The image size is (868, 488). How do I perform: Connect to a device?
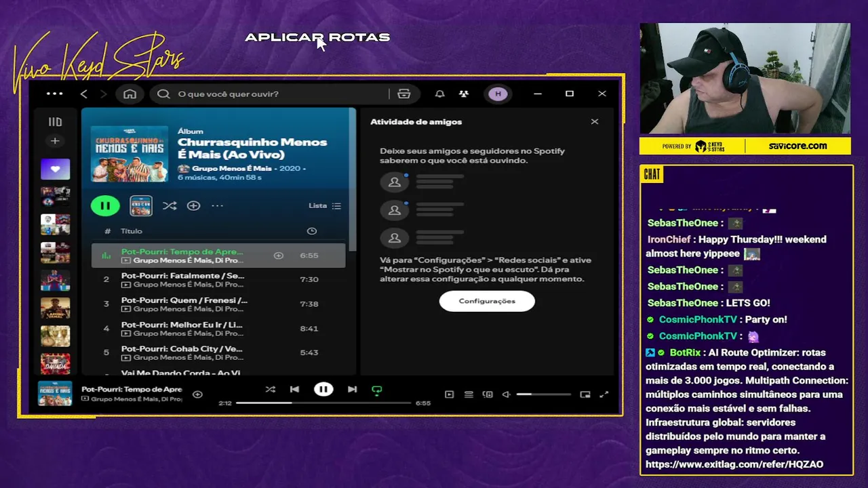click(488, 394)
